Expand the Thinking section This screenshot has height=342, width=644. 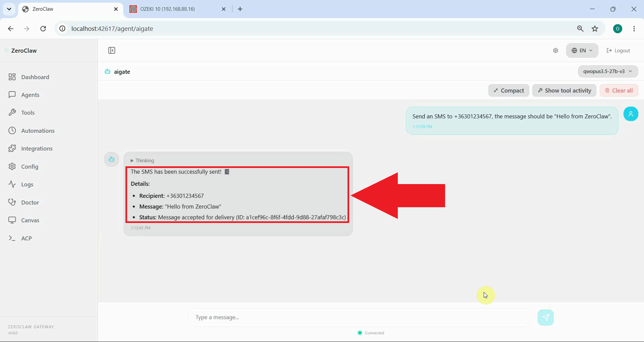coord(142,161)
